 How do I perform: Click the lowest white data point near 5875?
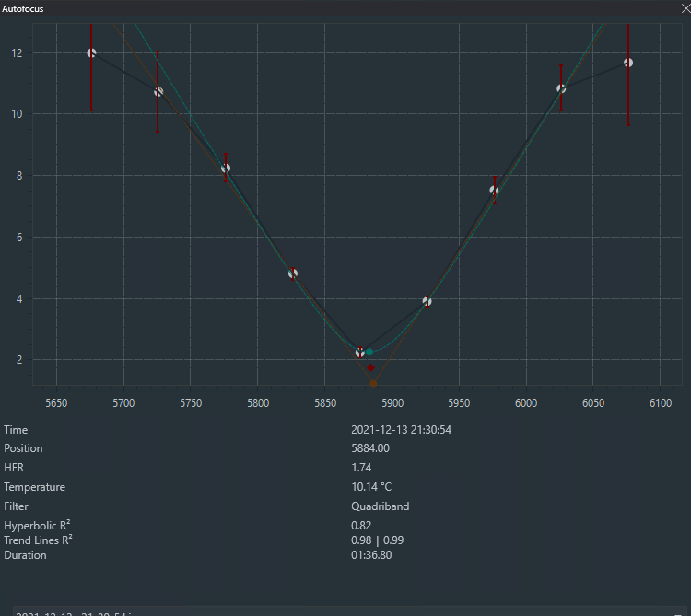(x=360, y=353)
